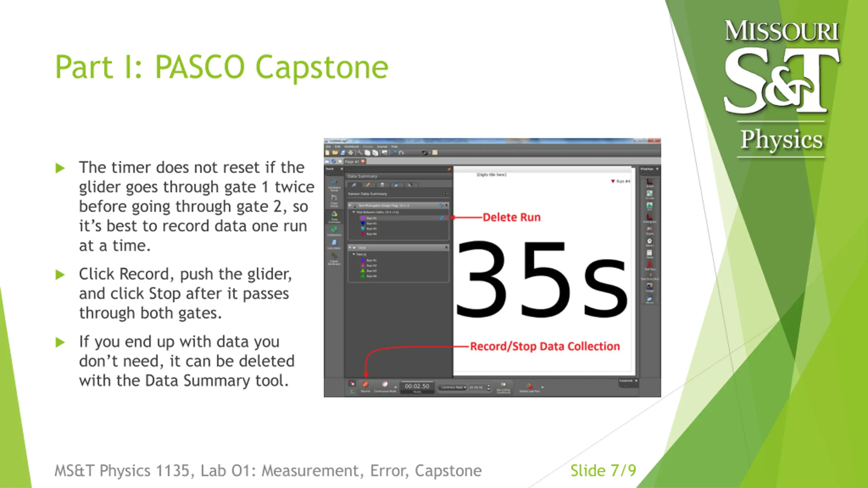Add a Meter display from Displays palette
The image size is (868, 488).
pos(650,241)
